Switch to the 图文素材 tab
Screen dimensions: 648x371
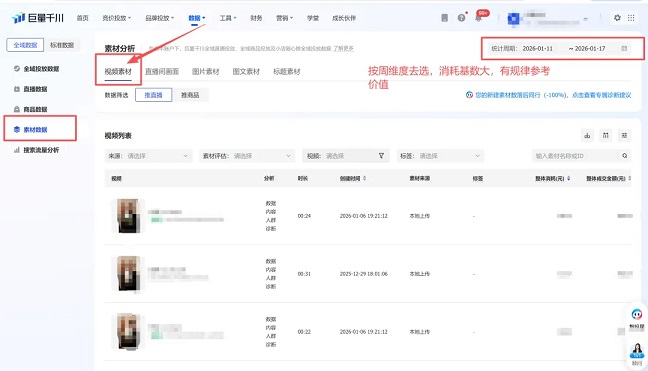[246, 71]
